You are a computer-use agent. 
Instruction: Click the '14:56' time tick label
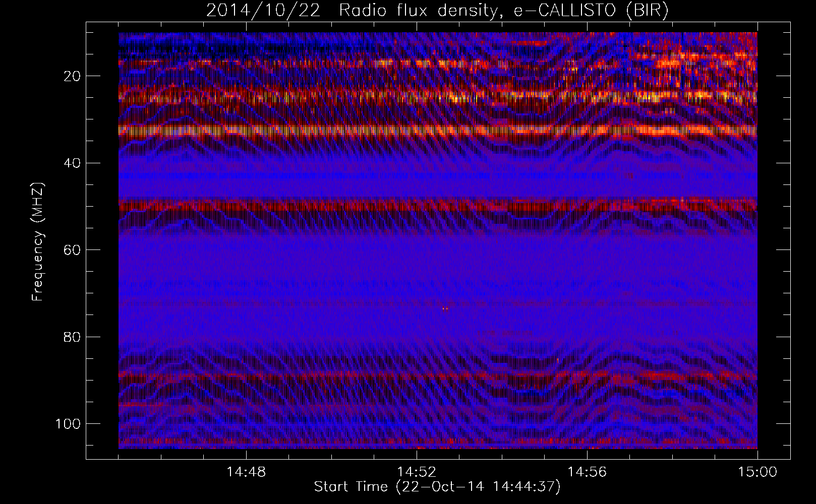tap(587, 473)
